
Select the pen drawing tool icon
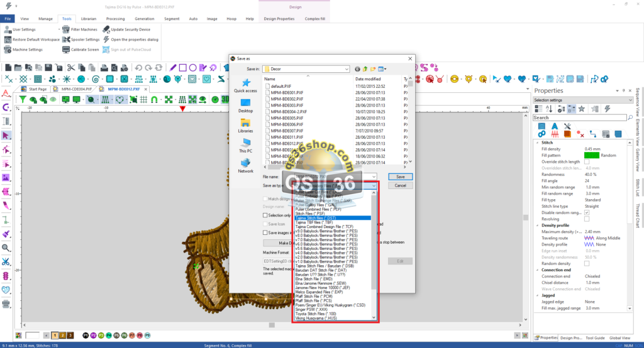(x=173, y=68)
